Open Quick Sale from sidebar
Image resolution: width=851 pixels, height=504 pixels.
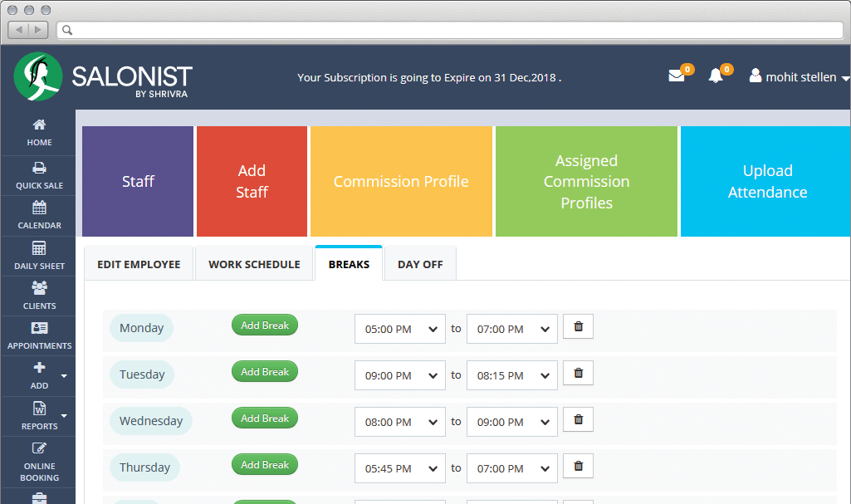[39, 175]
